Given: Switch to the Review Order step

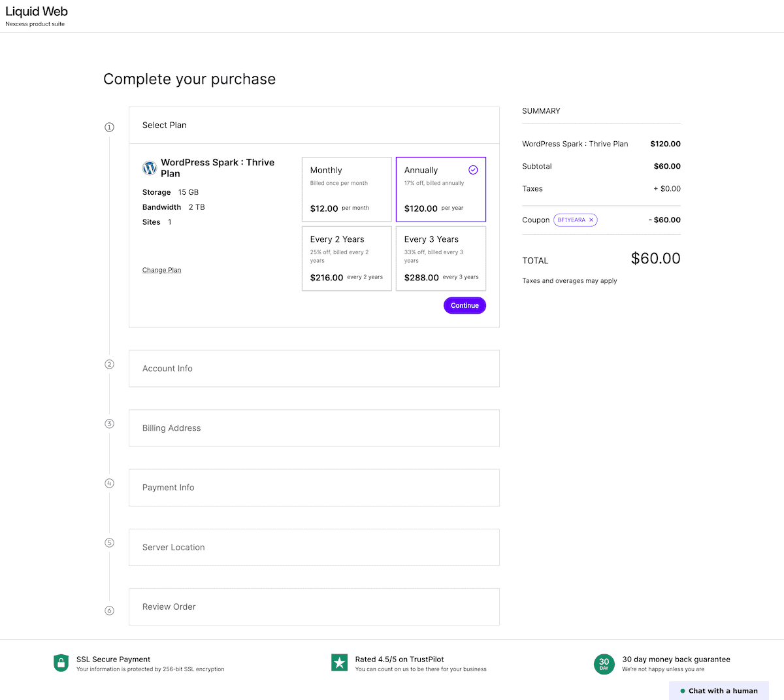Looking at the screenshot, I should click(x=314, y=607).
